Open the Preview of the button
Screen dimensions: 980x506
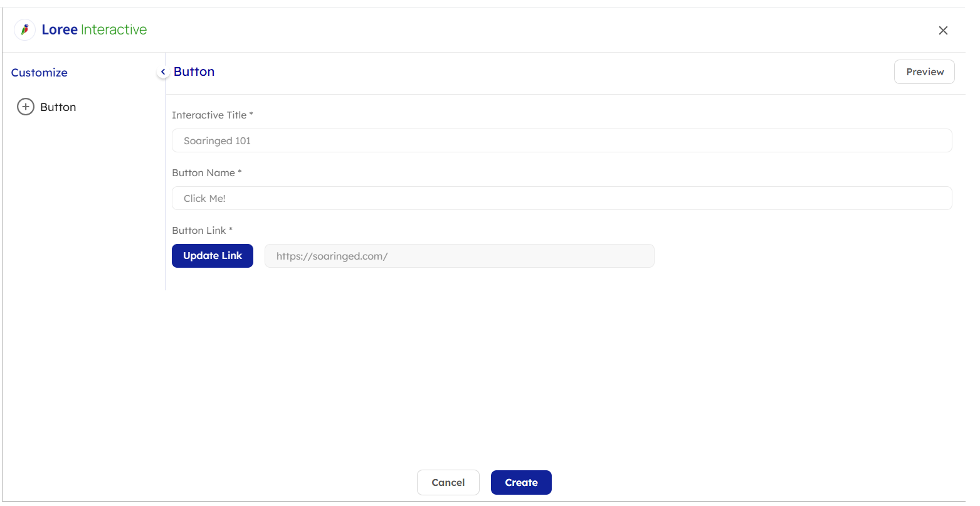tap(924, 72)
